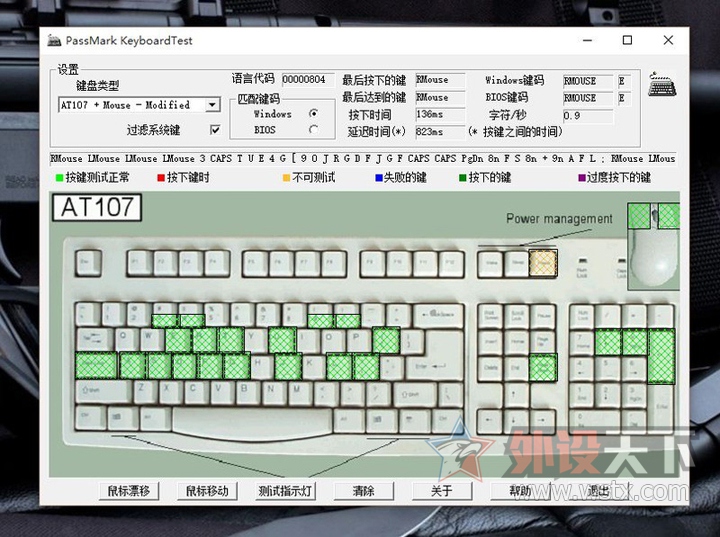Click the 鼠标漂移 button
This screenshot has height=537, width=720.
pyautogui.click(x=130, y=491)
